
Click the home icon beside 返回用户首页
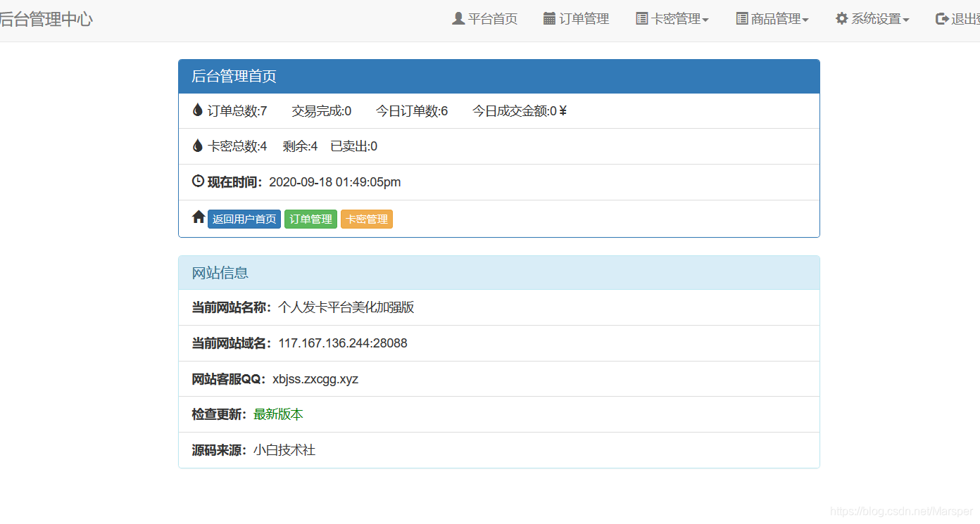coord(199,217)
